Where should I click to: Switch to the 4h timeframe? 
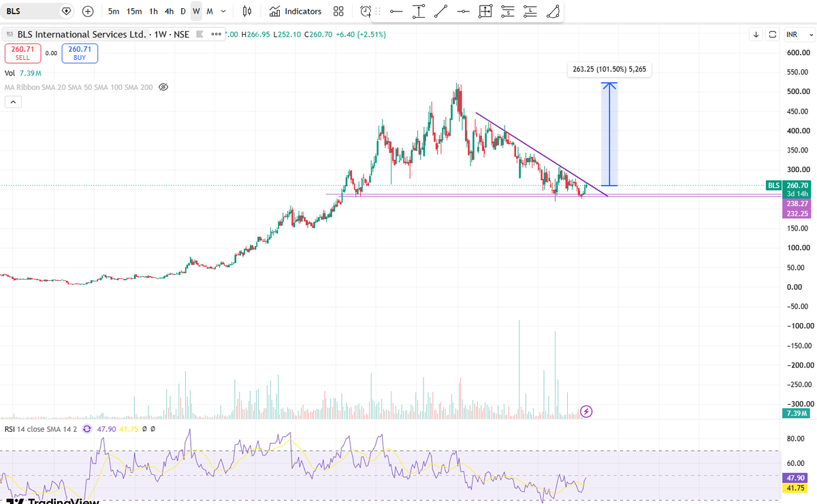point(169,12)
